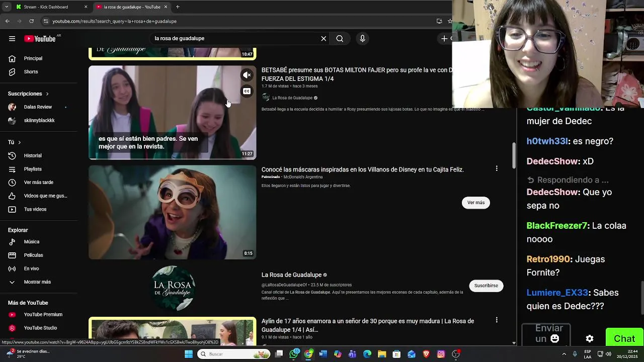The height and width of the screenshot is (362, 644).
Task: Open Ver más tarde list
Action: (39, 183)
